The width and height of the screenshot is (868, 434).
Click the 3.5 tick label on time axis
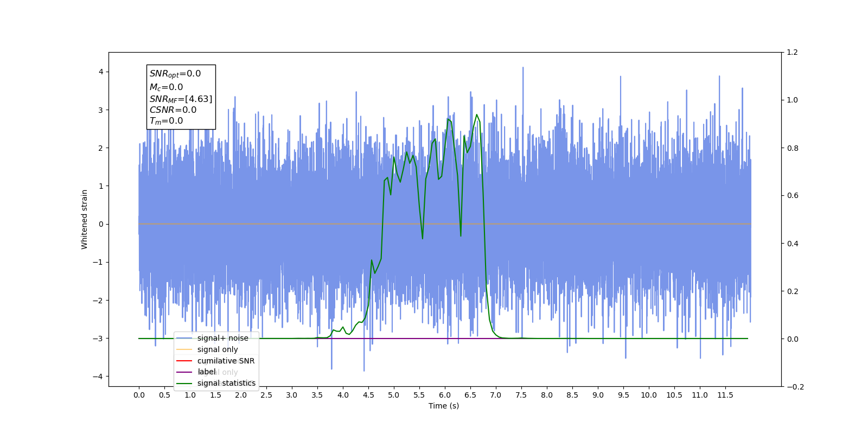(x=317, y=395)
